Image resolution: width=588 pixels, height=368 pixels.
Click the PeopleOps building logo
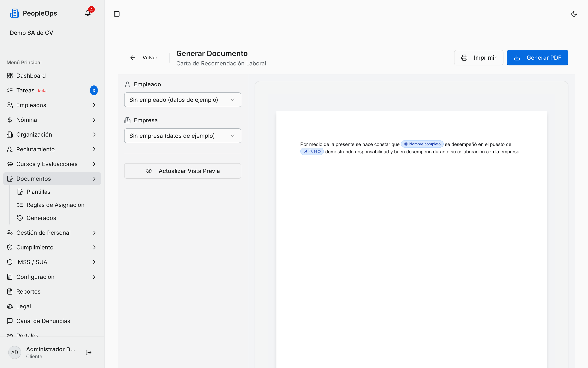coord(14,13)
